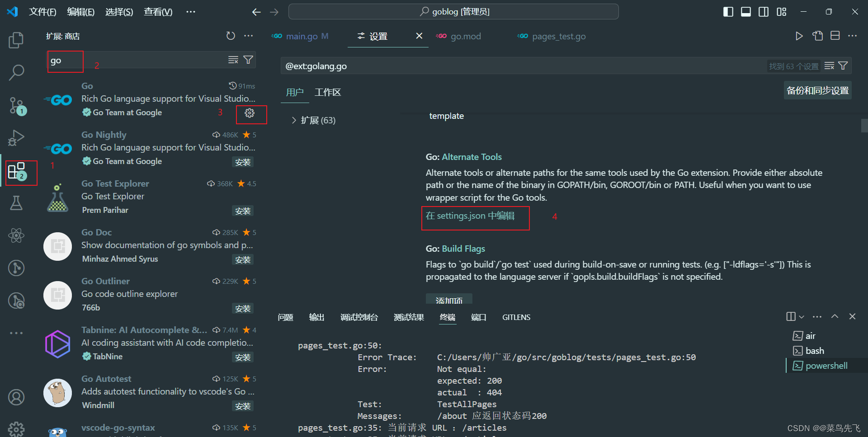The width and height of the screenshot is (868, 437).
Task: Toggle the secondary side bar
Action: pos(764,12)
